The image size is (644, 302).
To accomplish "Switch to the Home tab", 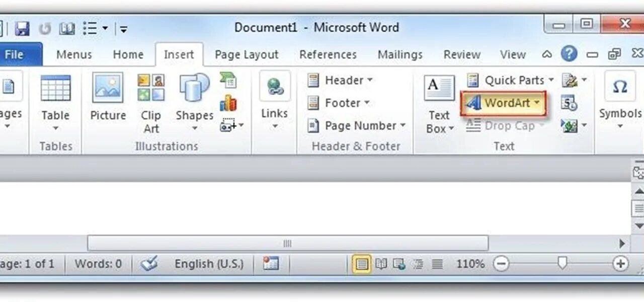I will click(x=128, y=54).
